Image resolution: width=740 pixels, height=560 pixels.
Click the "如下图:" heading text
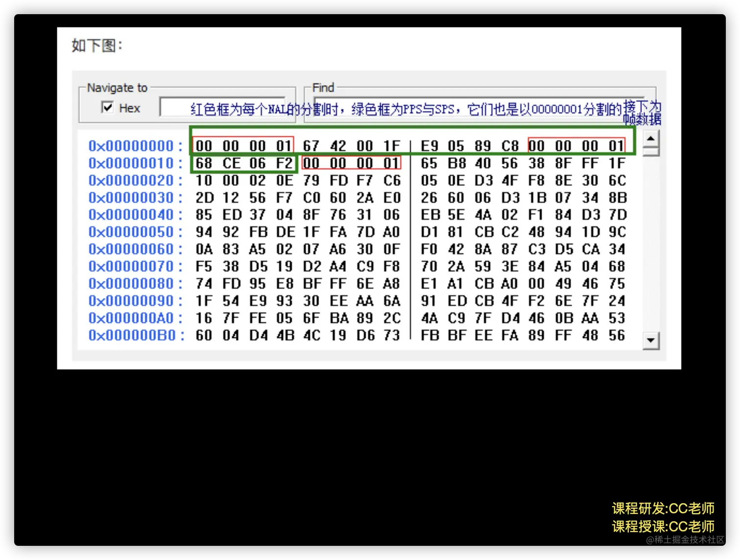(97, 46)
